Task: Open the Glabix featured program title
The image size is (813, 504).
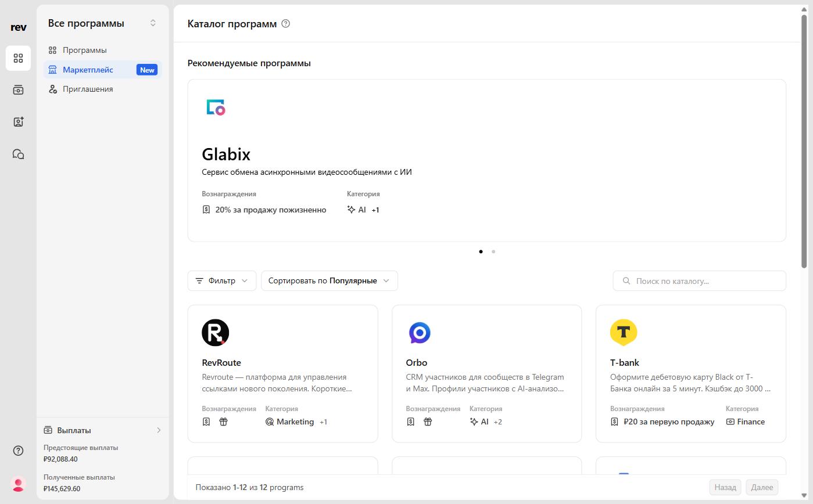Action: tap(226, 154)
